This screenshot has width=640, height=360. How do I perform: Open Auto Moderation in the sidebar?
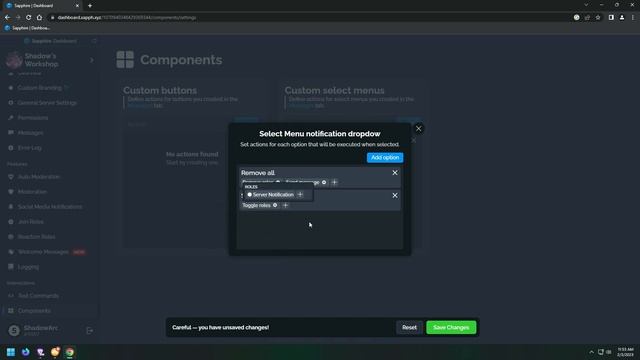(39, 177)
